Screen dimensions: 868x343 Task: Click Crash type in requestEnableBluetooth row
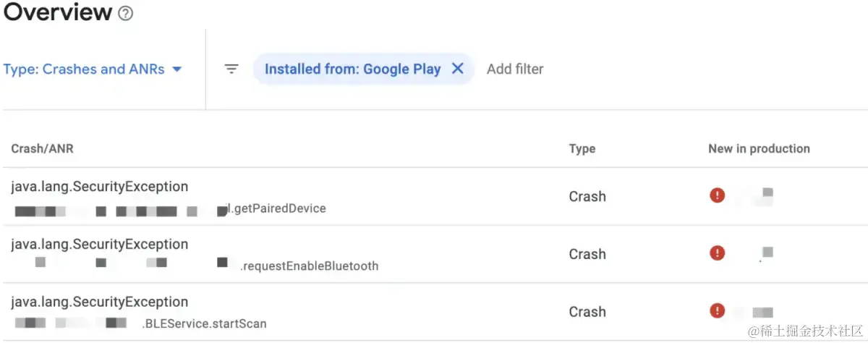pos(587,254)
